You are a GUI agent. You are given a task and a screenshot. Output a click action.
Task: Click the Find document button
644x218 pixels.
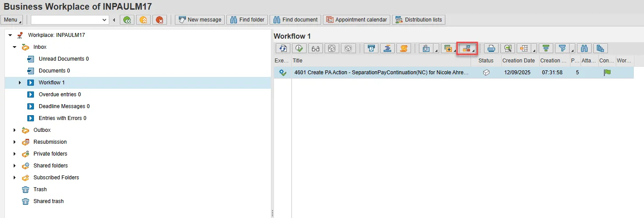tap(295, 20)
